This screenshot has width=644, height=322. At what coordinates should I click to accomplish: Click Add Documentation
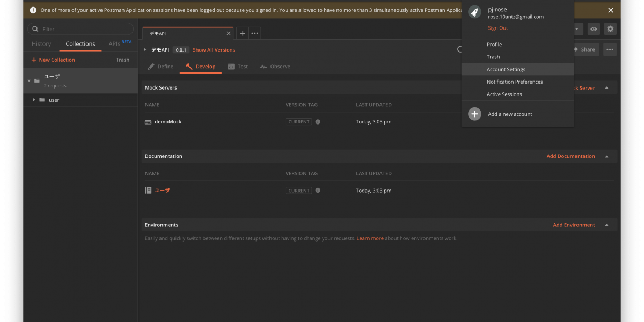[570, 156]
